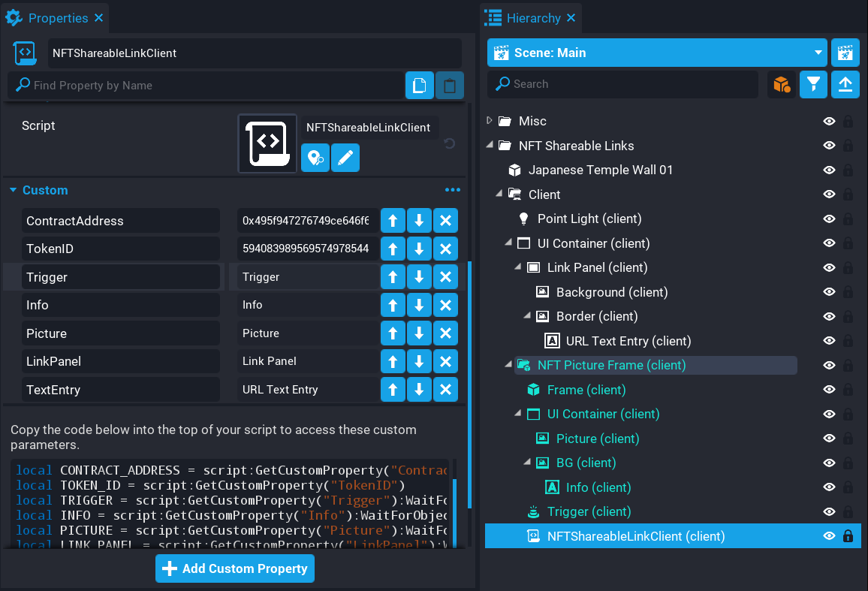Hide the Point Light (client) object
868x591 pixels.
tap(830, 219)
